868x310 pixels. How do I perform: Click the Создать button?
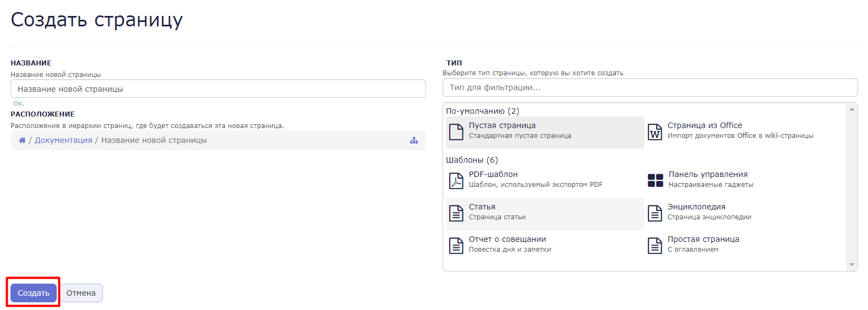pyautogui.click(x=34, y=293)
